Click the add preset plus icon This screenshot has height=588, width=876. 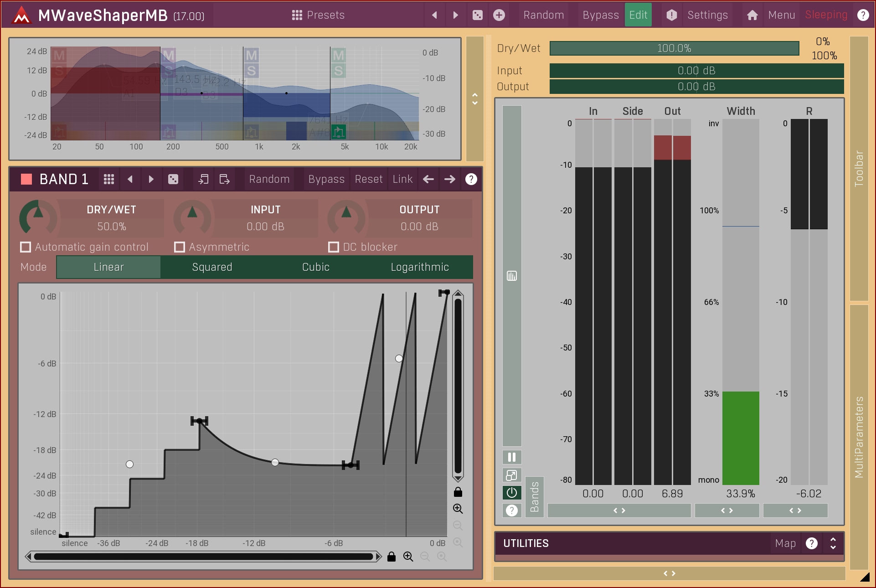click(x=499, y=15)
